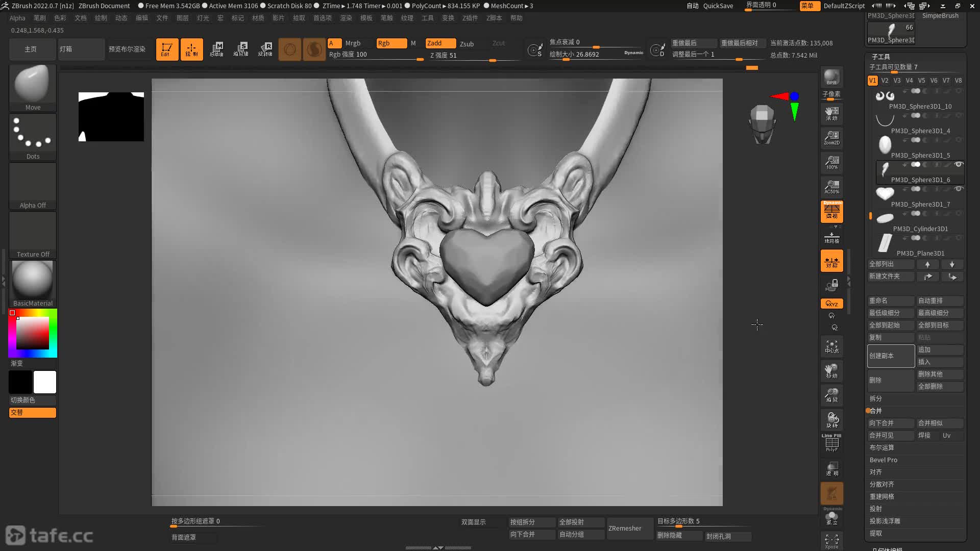Click the Rotate gizmo (旋转轴) icon

pos(265,49)
